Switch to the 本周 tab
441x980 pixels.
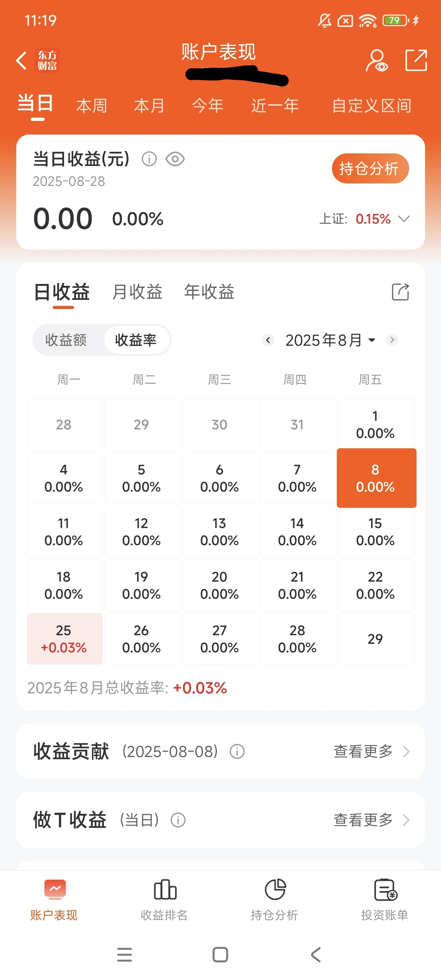pos(92,105)
